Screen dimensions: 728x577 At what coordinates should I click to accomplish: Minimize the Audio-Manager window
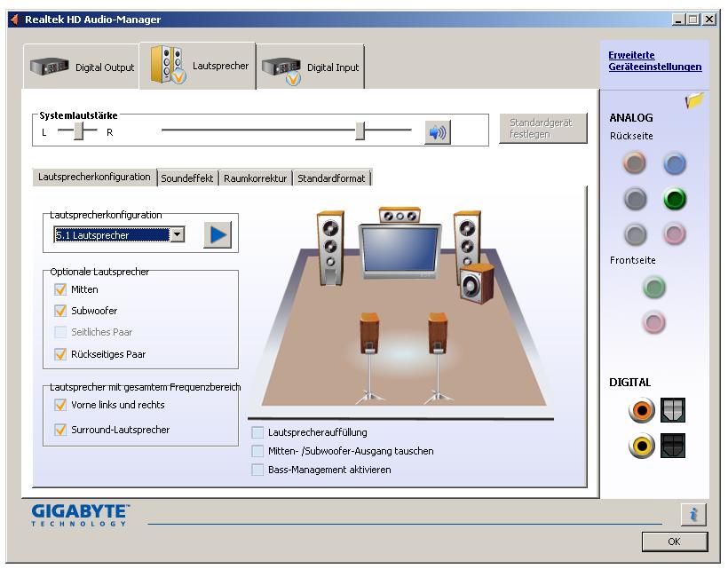click(x=678, y=20)
